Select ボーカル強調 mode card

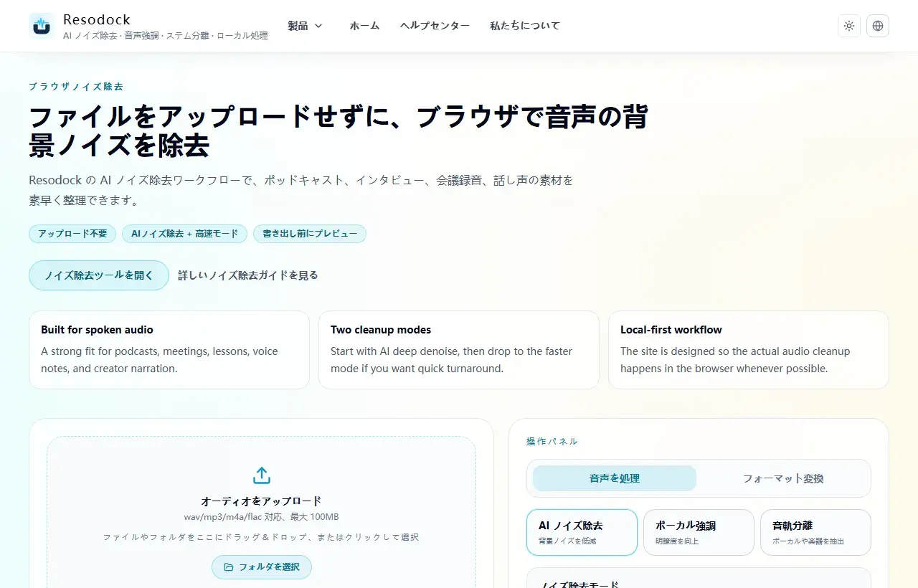tap(699, 532)
